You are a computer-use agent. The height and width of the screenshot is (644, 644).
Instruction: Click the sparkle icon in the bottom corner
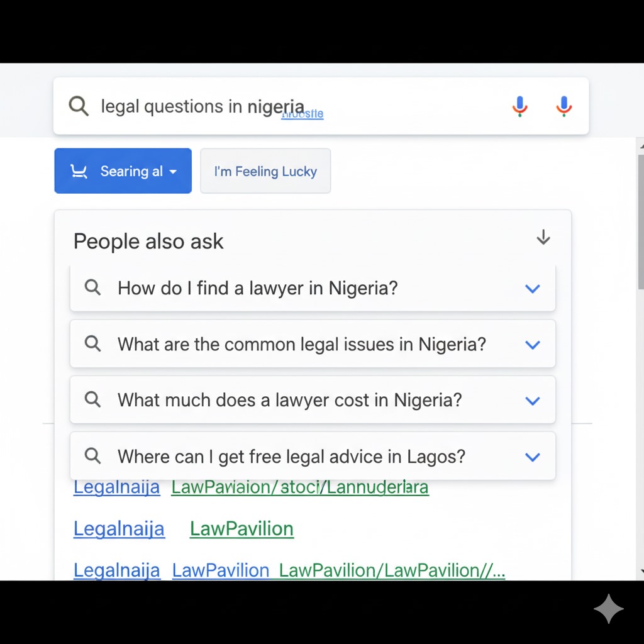[608, 608]
